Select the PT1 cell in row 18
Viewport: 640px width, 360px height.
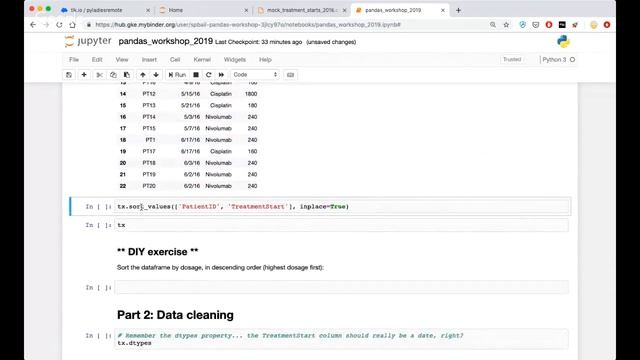pos(151,140)
